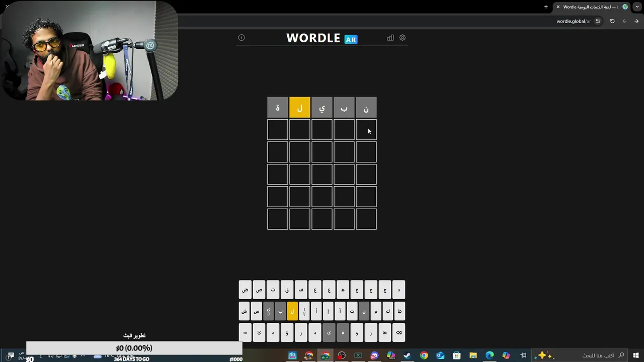644x362 pixels.
Task: Open Microsoft Edge from the taskbar
Action: [490, 355]
